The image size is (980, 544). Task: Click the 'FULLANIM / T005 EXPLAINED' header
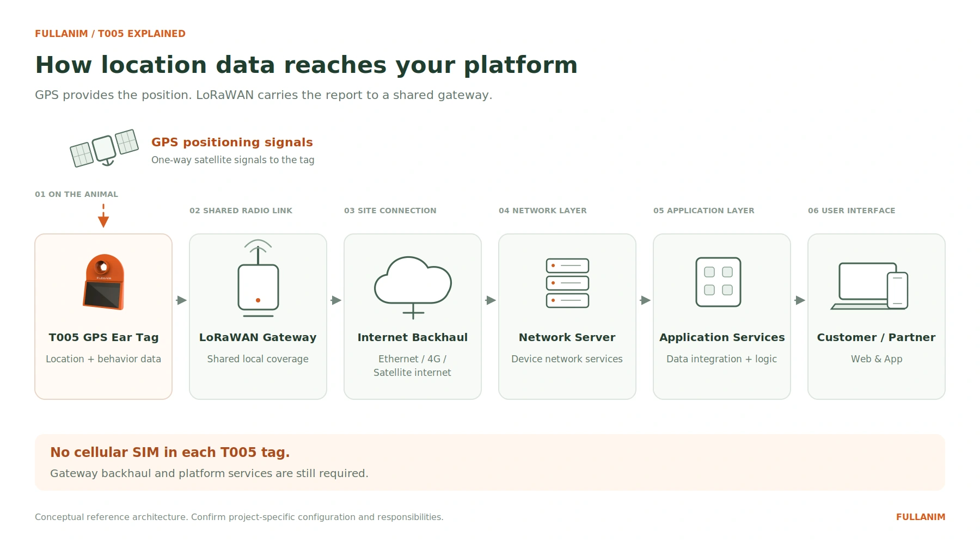[x=110, y=34]
